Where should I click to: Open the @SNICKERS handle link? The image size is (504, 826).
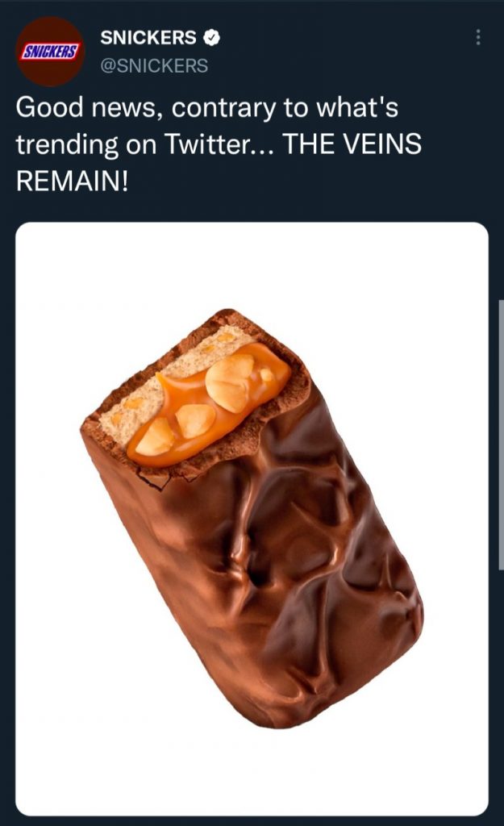tap(154, 66)
